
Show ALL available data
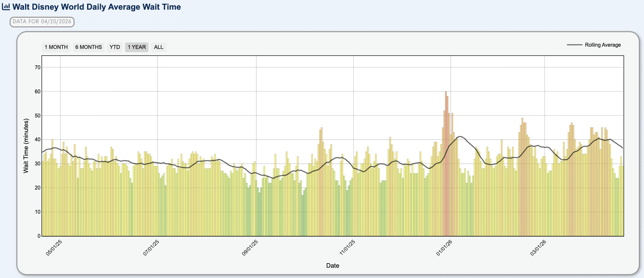[159, 47]
